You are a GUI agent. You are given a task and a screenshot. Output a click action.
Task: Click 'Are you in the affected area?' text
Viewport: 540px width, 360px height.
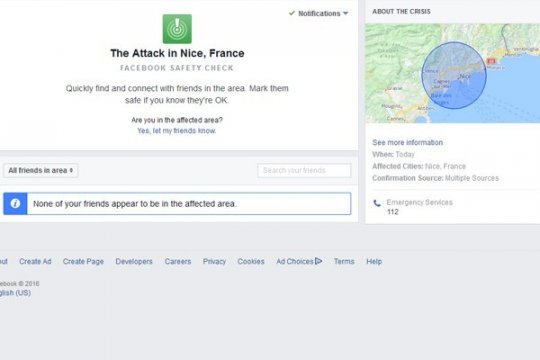click(x=177, y=120)
